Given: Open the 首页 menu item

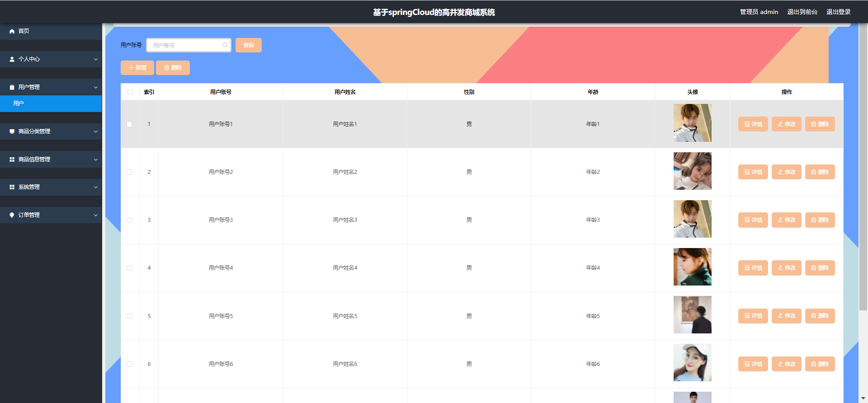Looking at the screenshot, I should (51, 31).
